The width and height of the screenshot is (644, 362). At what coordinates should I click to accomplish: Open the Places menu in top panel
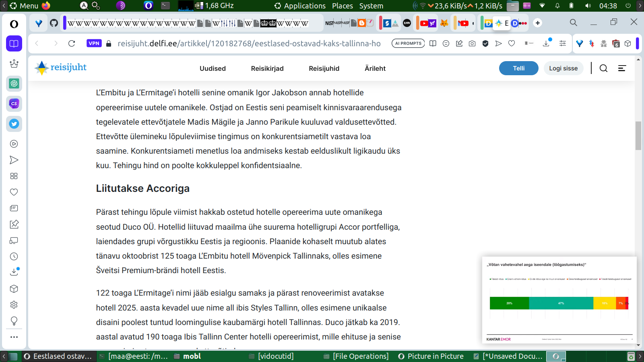[343, 6]
